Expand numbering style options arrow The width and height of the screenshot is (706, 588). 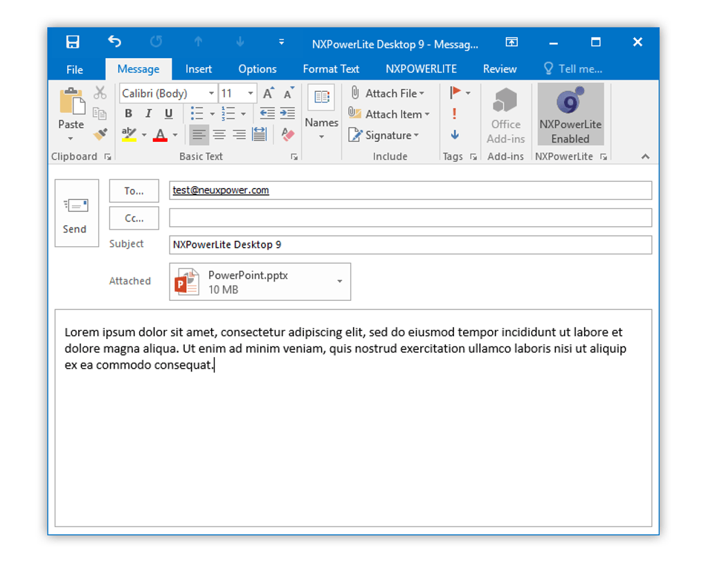(244, 114)
